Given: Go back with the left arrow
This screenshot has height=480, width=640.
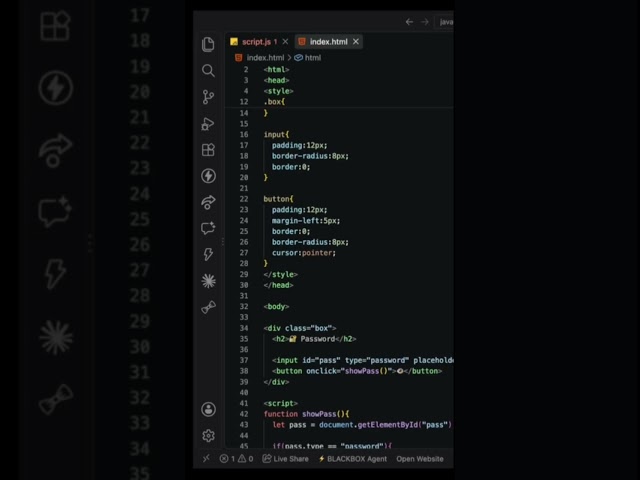Looking at the screenshot, I should click(409, 22).
